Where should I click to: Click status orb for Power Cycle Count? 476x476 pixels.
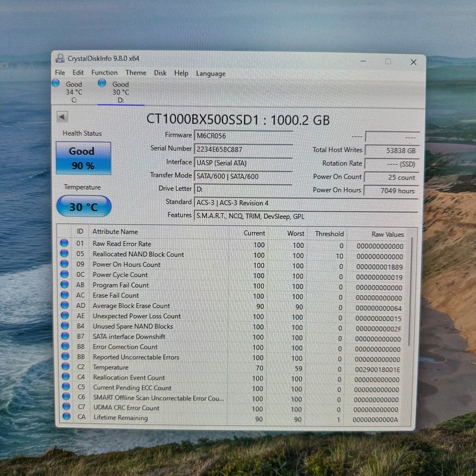[65, 274]
